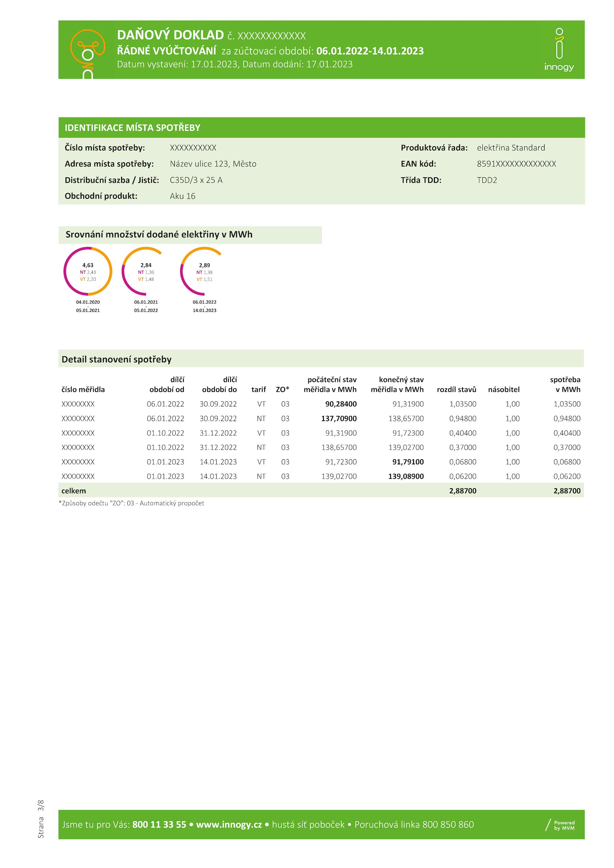Click the innogy logo at top right
The width and height of the screenshot is (614, 868).
(x=559, y=50)
